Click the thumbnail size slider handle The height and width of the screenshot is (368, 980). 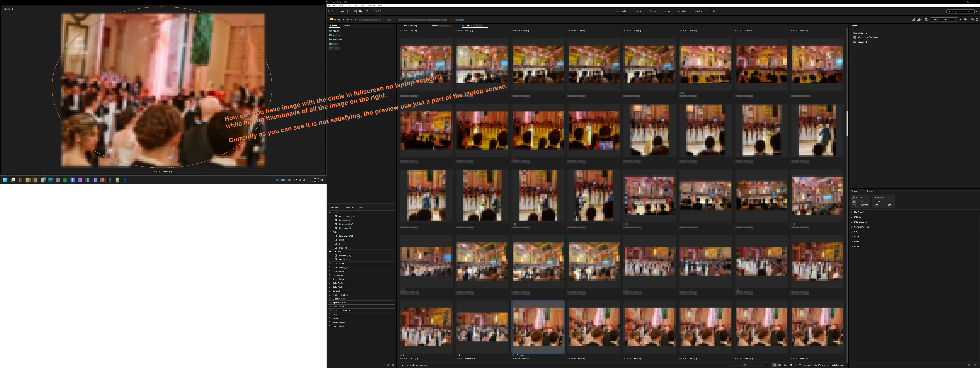click(x=745, y=365)
